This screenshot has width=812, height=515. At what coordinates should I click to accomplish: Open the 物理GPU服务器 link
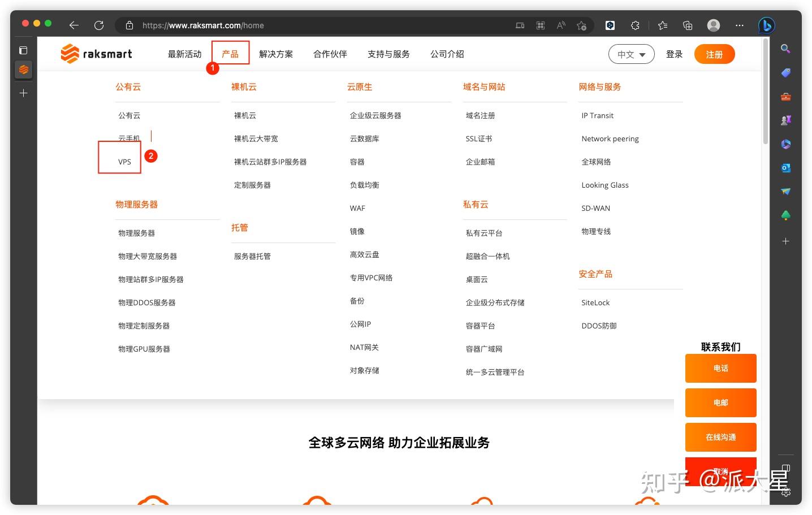tap(144, 349)
